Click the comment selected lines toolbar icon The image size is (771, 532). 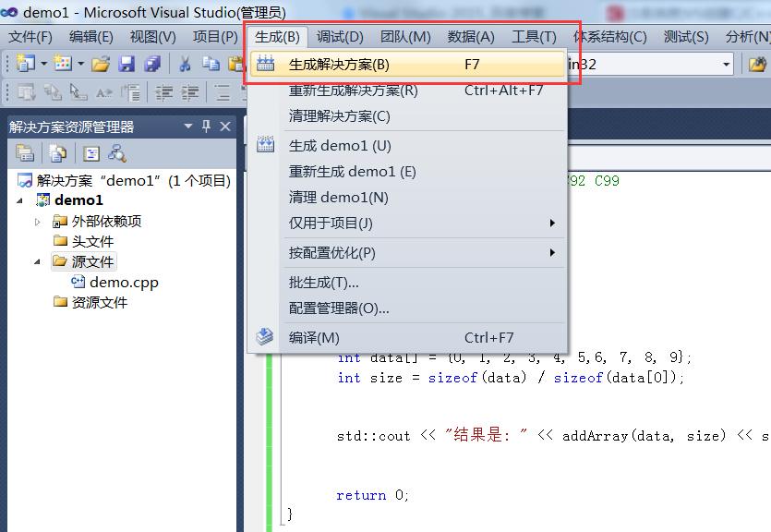coord(223,92)
